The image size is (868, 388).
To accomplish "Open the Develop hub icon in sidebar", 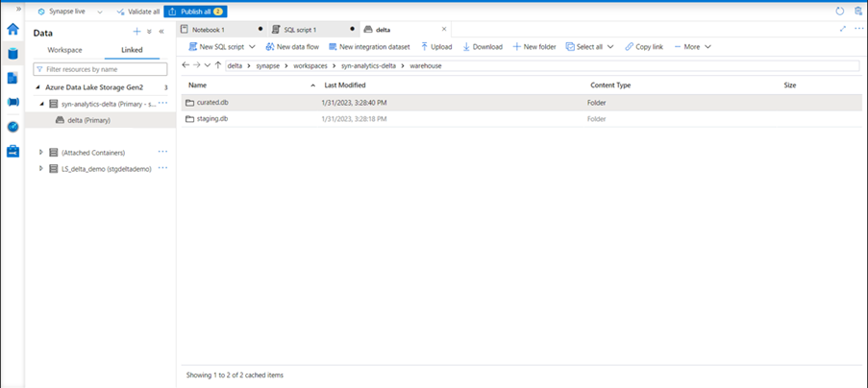I will [x=12, y=78].
